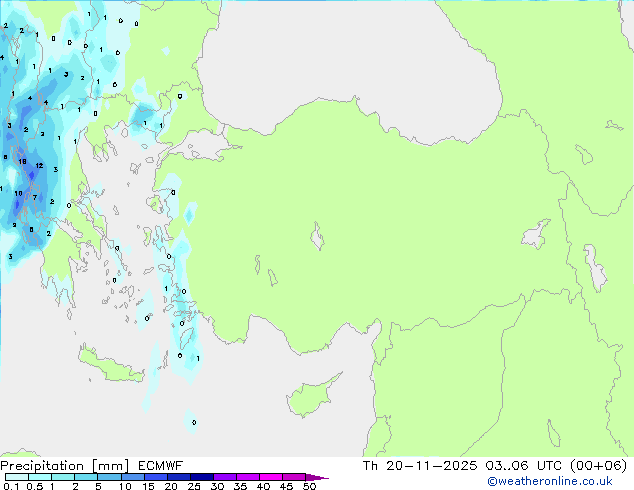Click the legend value '50' label

[309, 486]
